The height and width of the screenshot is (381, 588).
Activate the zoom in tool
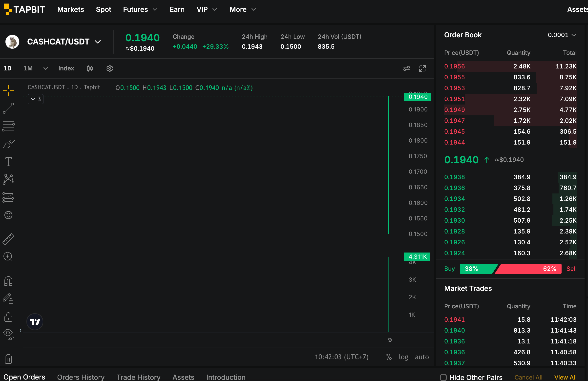(8, 257)
